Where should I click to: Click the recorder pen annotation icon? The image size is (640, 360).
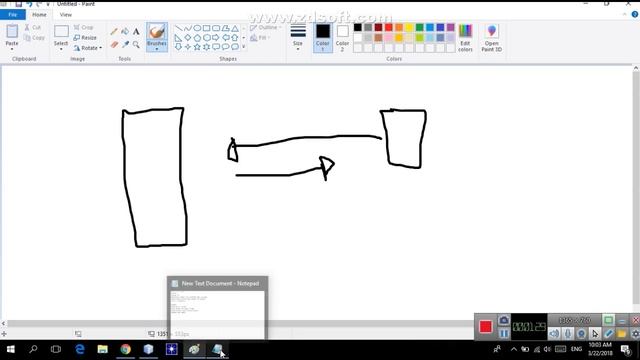tap(608, 334)
